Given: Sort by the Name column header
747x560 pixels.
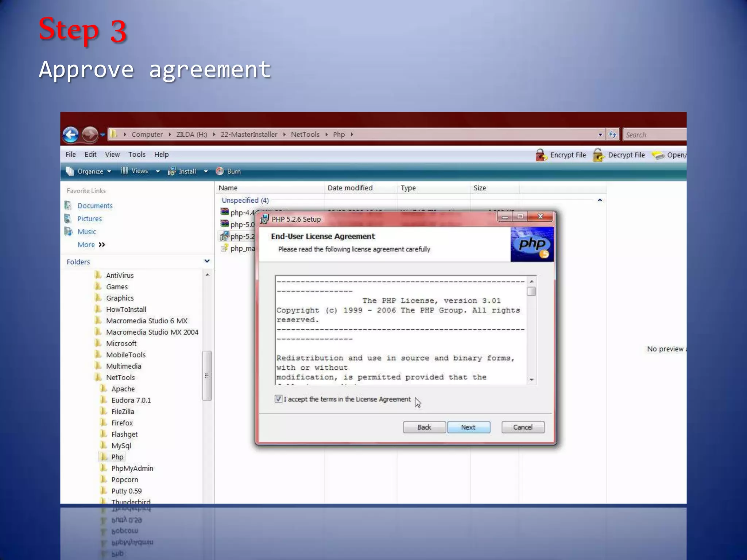Looking at the screenshot, I should (x=269, y=188).
